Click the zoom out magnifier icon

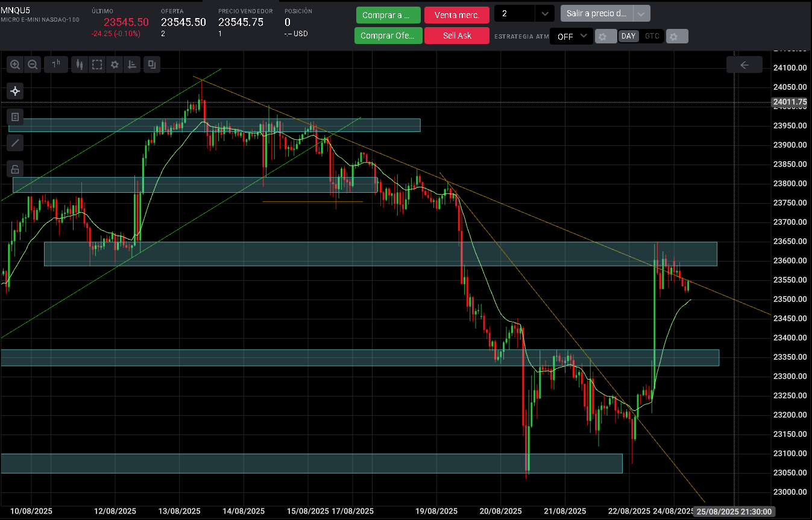[x=33, y=64]
